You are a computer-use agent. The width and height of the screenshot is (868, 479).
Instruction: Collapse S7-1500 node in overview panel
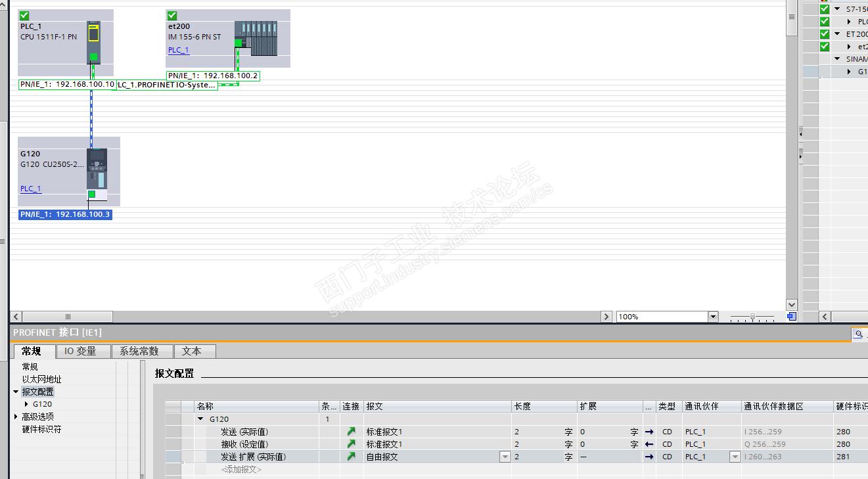click(837, 9)
